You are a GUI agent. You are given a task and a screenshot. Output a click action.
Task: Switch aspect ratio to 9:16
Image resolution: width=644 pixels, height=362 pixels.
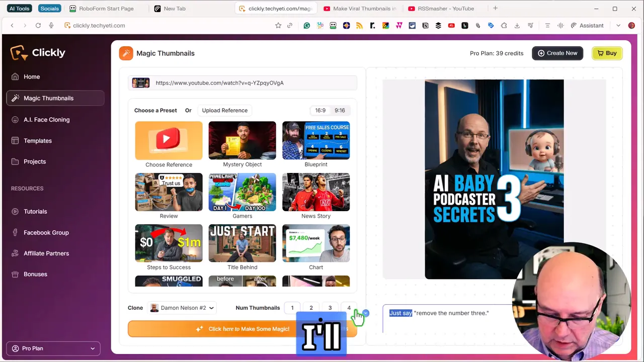(339, 110)
